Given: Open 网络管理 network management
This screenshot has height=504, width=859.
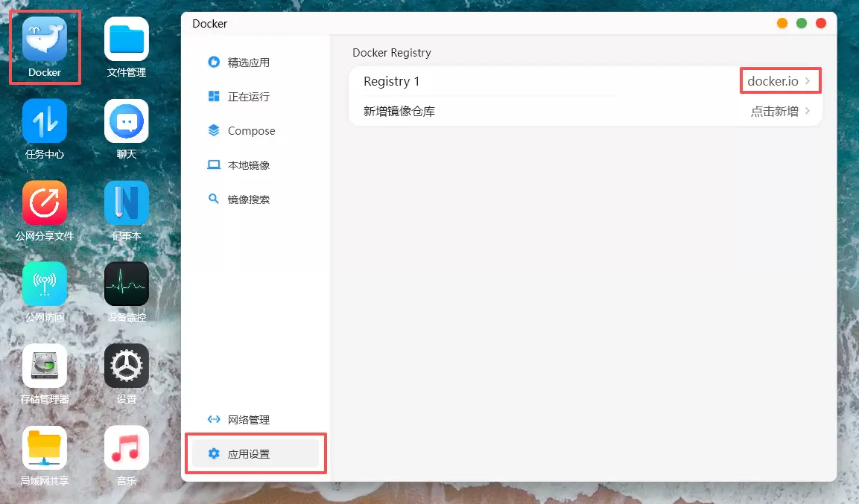Looking at the screenshot, I should click(248, 420).
